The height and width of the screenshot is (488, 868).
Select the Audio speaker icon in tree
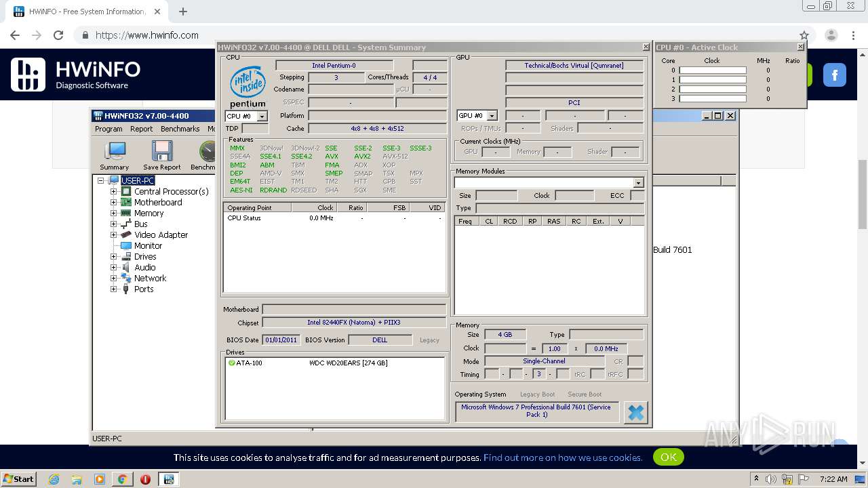(126, 267)
